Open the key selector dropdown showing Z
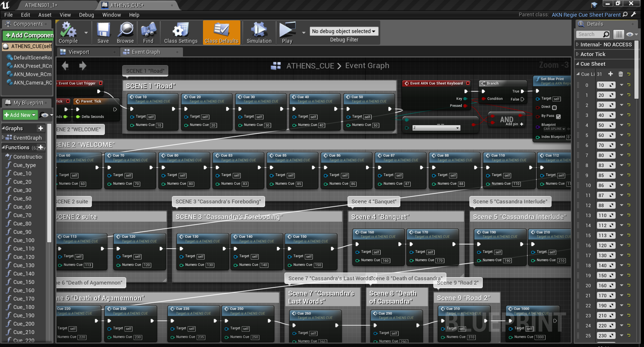The image size is (644, 347). pyautogui.click(x=436, y=128)
